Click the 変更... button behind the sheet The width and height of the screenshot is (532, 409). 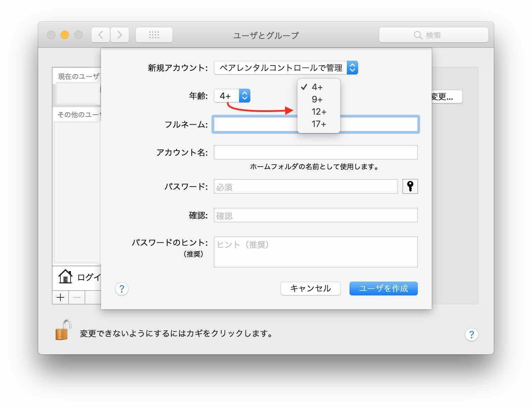447,97
